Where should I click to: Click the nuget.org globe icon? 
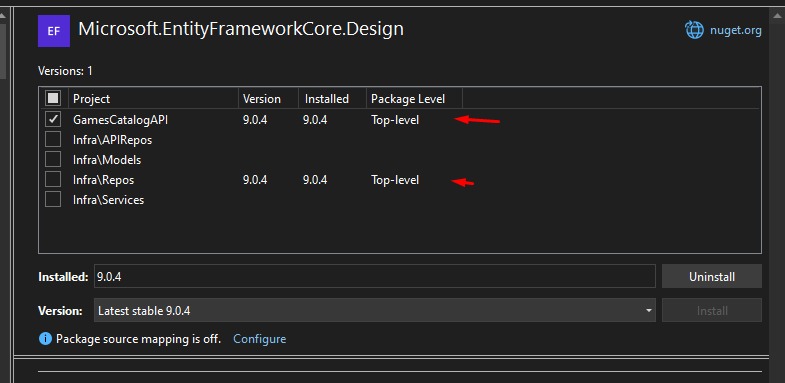(x=694, y=30)
